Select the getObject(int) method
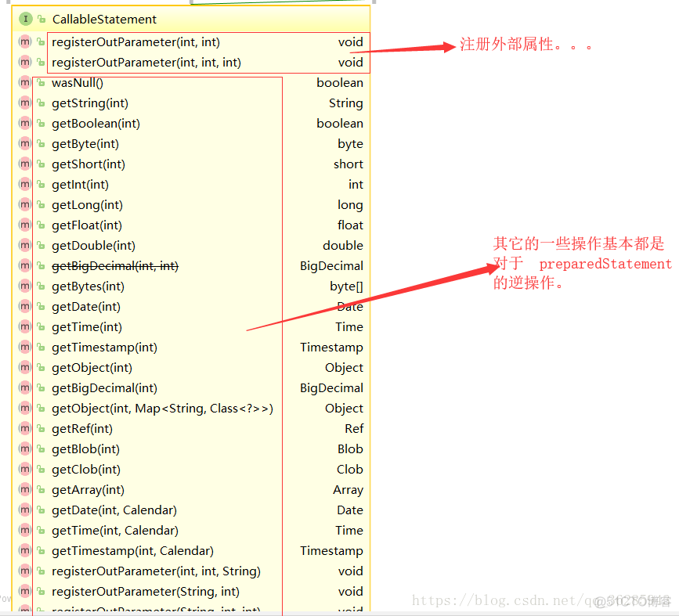The width and height of the screenshot is (679, 616). (x=92, y=368)
